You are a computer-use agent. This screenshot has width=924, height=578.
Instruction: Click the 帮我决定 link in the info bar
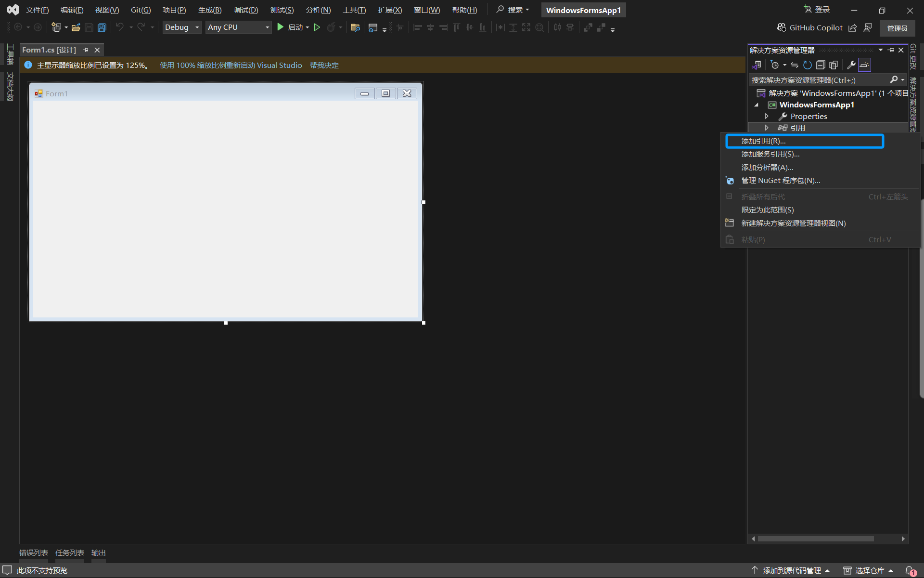(324, 66)
